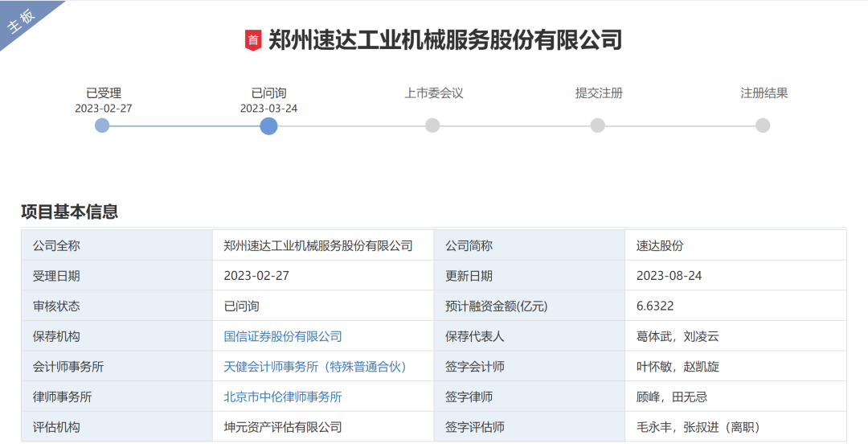868x444 pixels.
Task: Click the full company name table cell
Action: point(323,245)
